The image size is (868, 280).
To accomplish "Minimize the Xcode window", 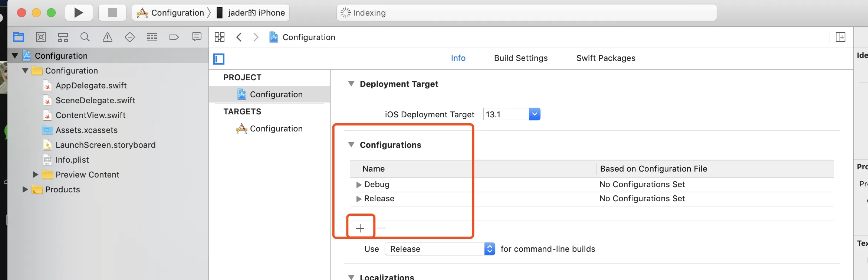I will [x=36, y=13].
